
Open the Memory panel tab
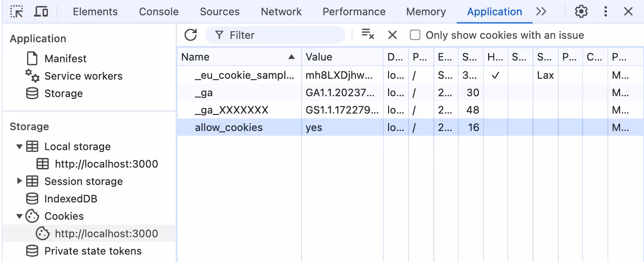click(425, 12)
